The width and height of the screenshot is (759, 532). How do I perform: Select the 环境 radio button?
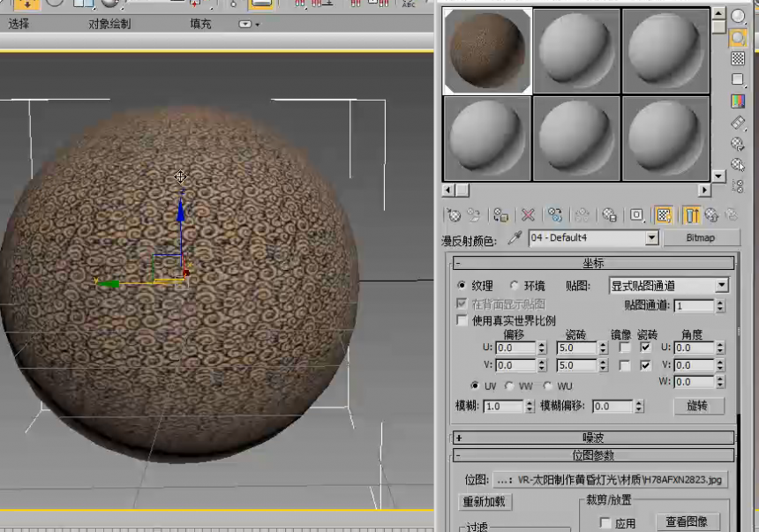(514, 286)
